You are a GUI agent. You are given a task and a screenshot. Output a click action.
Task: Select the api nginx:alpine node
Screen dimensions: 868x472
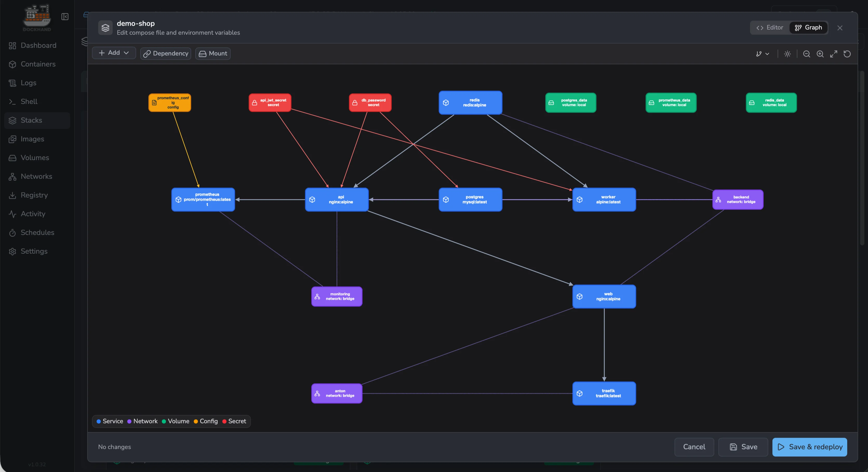(x=337, y=200)
